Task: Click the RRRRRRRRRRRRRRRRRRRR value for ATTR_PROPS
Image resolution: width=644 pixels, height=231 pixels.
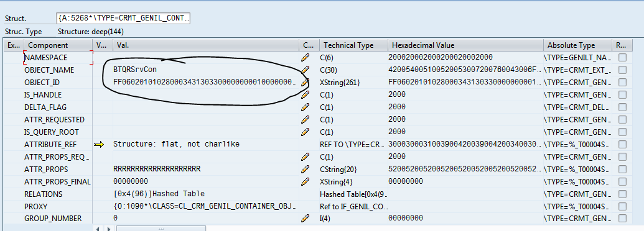Action: tap(205, 169)
